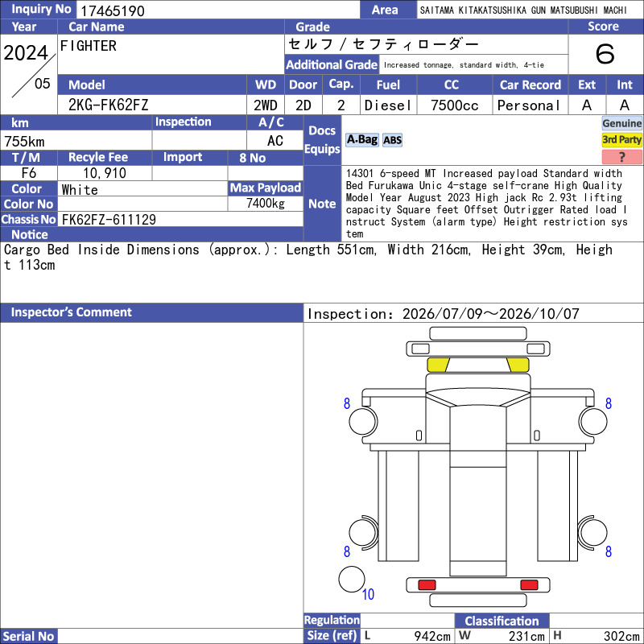Screen dimensions: 644x644
Task: Select the Genuine parts tag
Action: (x=621, y=123)
